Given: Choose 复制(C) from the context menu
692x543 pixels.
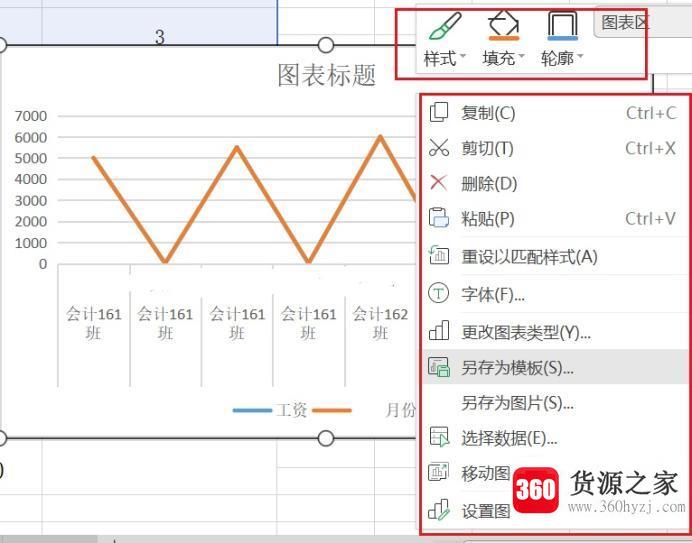Looking at the screenshot, I should (554, 113).
